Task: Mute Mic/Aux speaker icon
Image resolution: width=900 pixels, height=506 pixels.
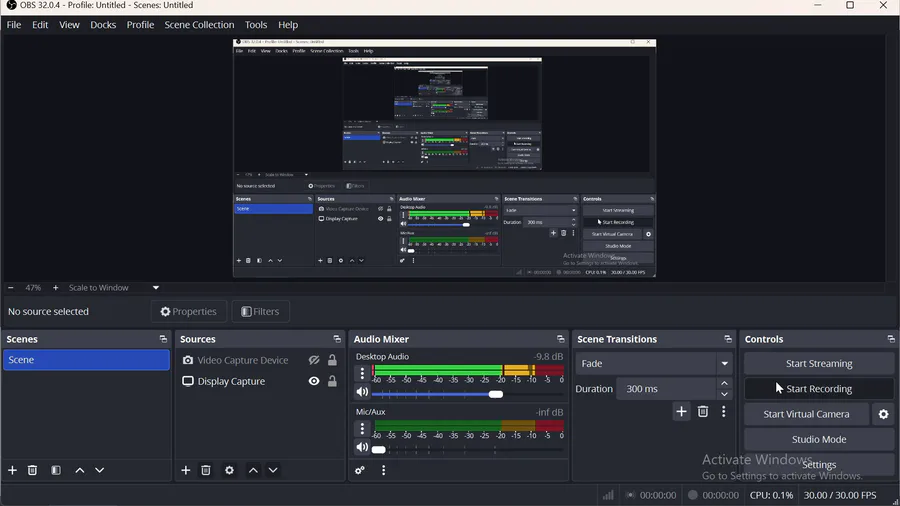Action: click(362, 447)
